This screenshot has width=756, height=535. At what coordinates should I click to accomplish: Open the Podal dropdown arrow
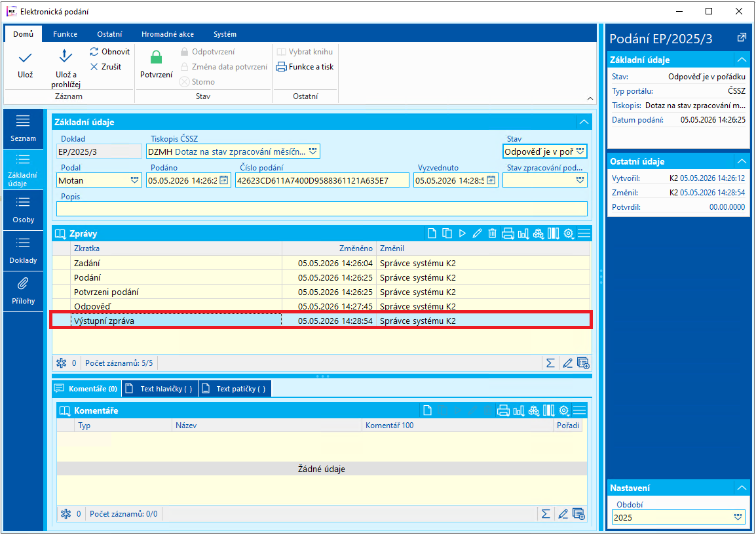[x=134, y=180]
